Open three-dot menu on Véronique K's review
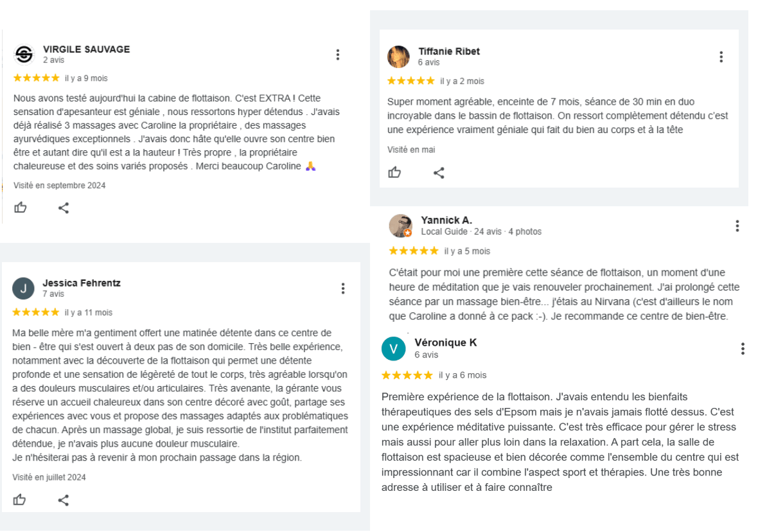This screenshot has width=767, height=532. [x=743, y=348]
